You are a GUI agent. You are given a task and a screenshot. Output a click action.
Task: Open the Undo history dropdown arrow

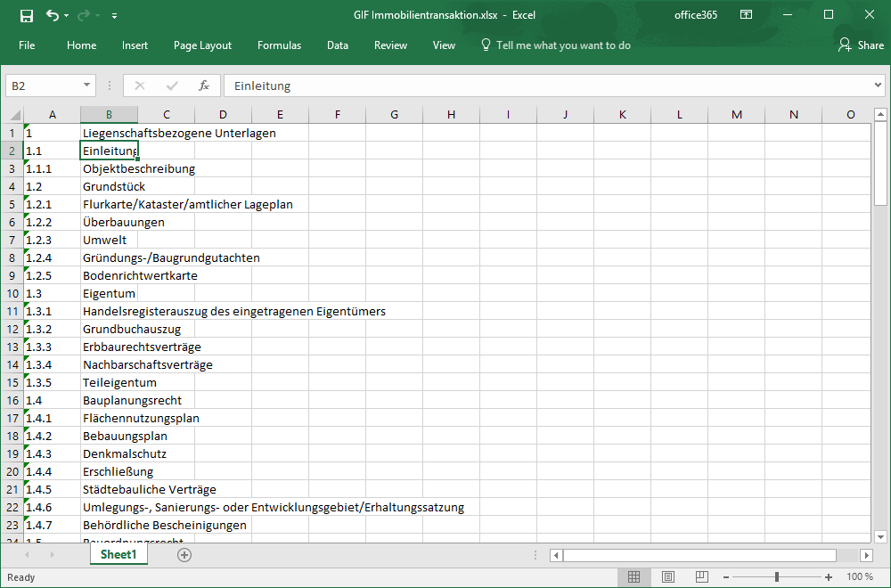pyautogui.click(x=67, y=16)
